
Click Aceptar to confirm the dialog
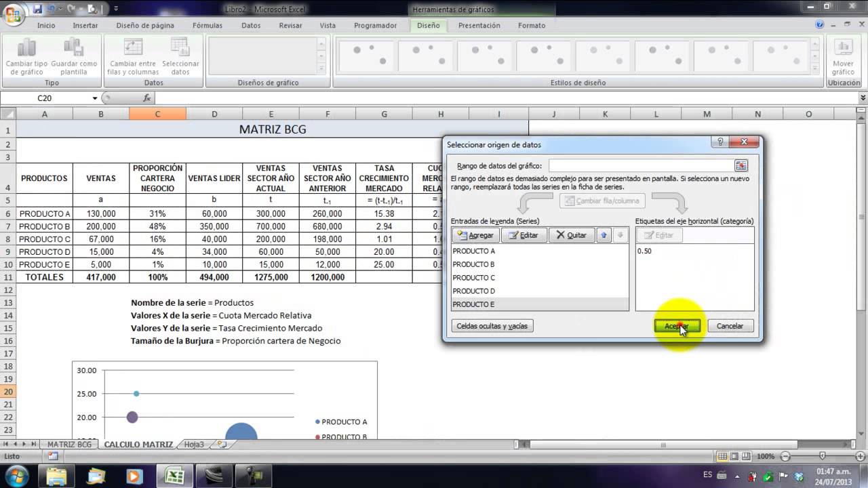pyautogui.click(x=677, y=326)
